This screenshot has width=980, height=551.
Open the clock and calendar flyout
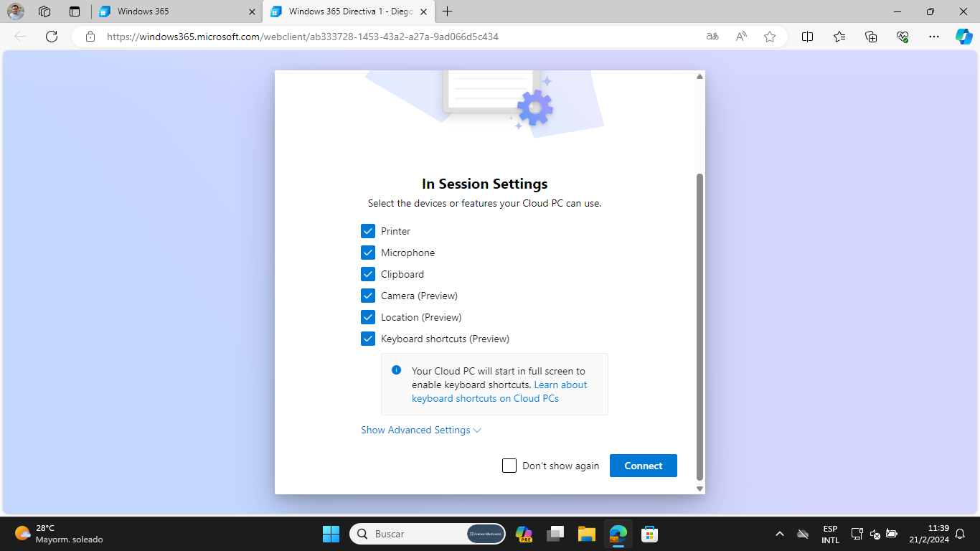(x=928, y=534)
